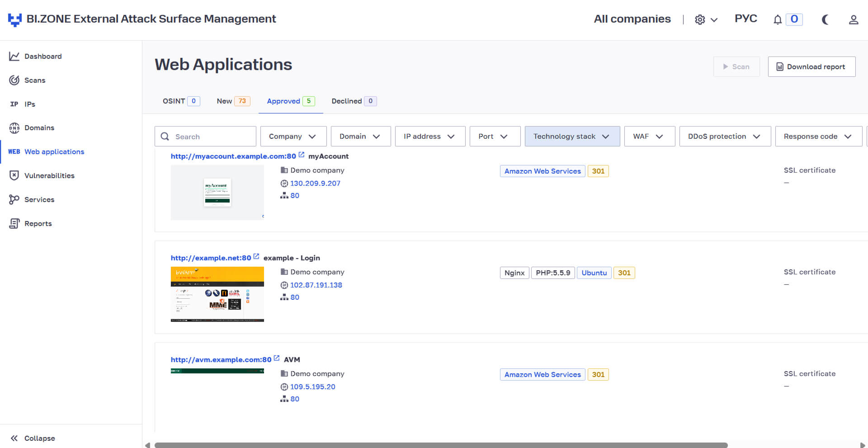
Task: Click Demo company under myAccount
Action: point(317,170)
